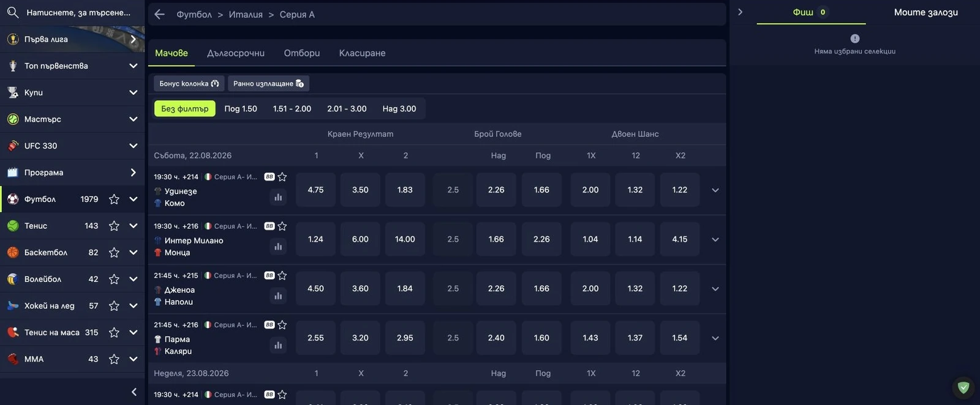The image size is (980, 405).
Task: Click the MMA glove icon in sidebar
Action: point(13,359)
